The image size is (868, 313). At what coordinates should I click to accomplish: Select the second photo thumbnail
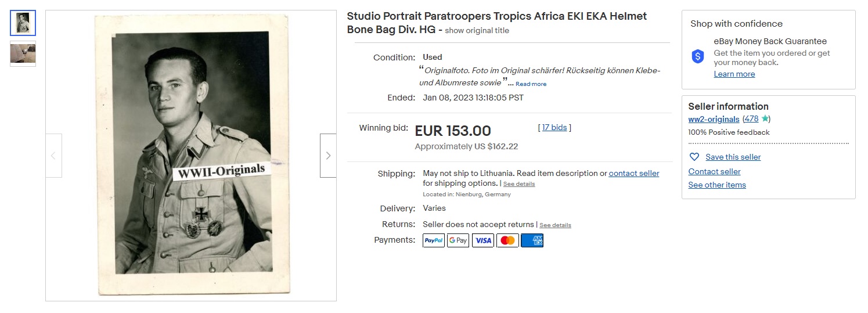pos(23,54)
